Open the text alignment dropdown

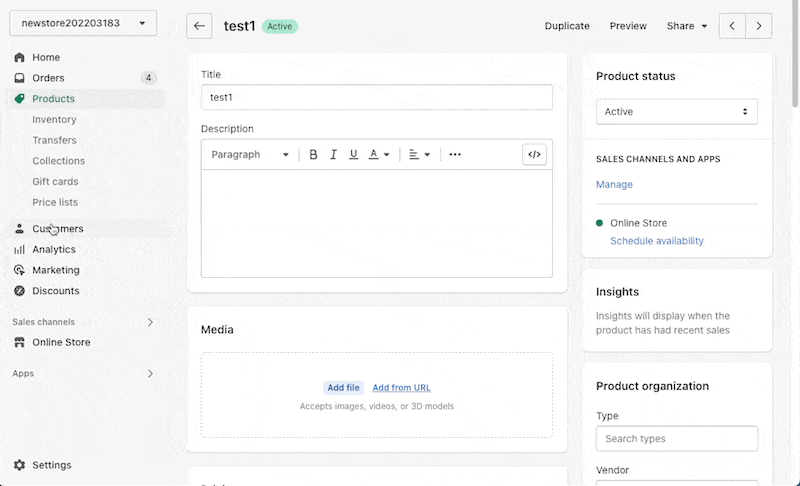[419, 155]
